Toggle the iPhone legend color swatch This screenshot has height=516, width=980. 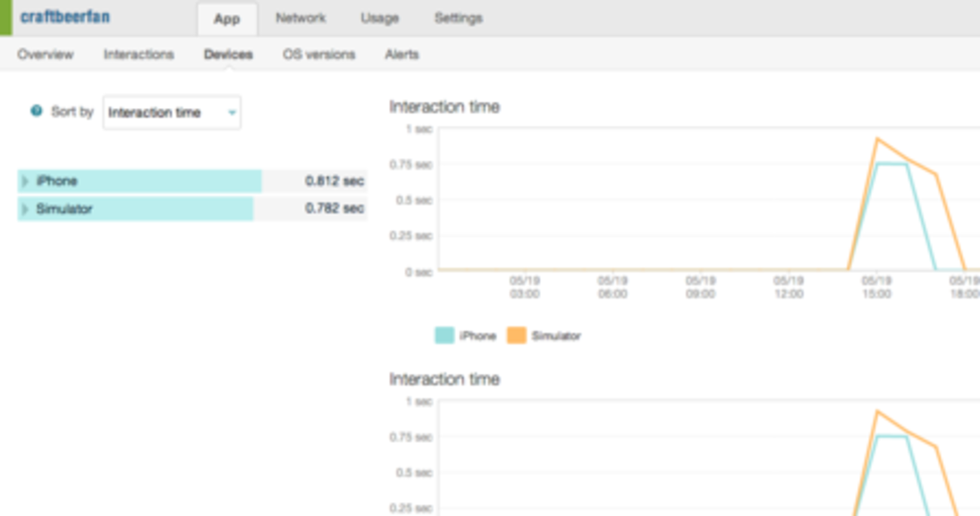pyautogui.click(x=445, y=336)
